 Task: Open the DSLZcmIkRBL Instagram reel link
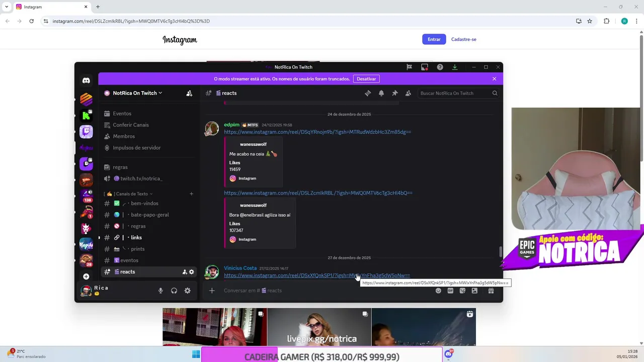coord(318,193)
